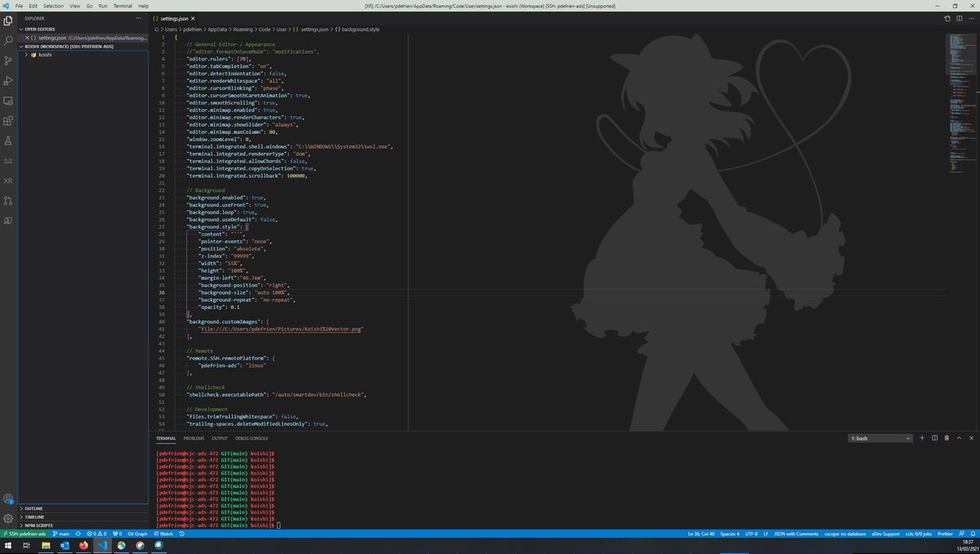Open the Manage gear in activity bar
The width and height of the screenshot is (980, 554).
8,518
